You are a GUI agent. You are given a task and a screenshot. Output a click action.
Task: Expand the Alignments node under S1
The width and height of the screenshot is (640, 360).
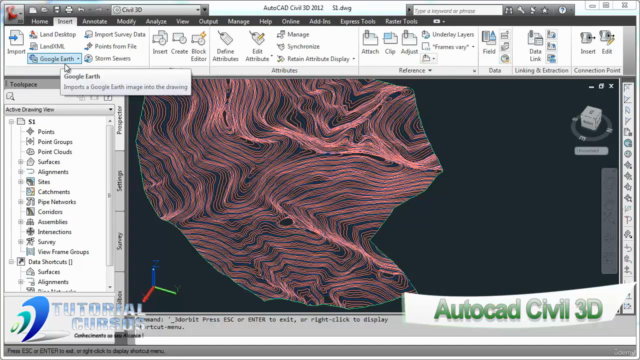[x=21, y=172]
